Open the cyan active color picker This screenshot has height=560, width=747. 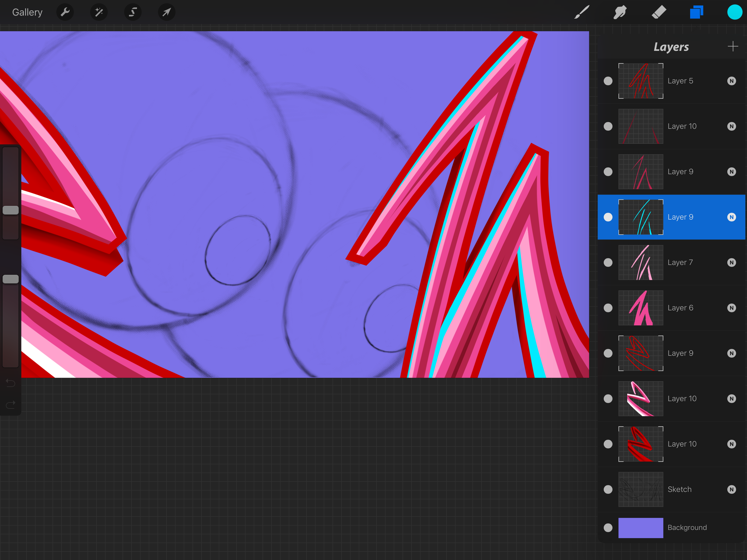(734, 13)
